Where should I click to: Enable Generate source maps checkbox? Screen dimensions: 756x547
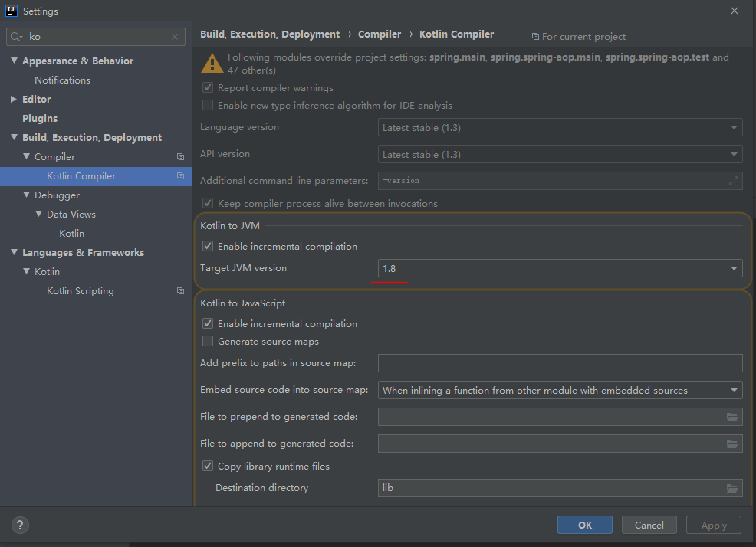(x=208, y=341)
